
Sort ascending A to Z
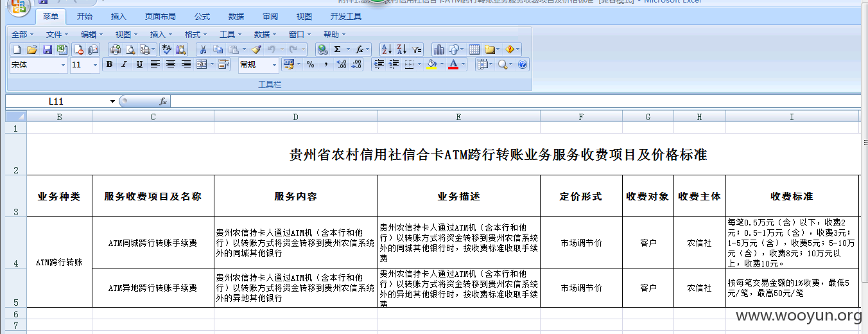(386, 49)
